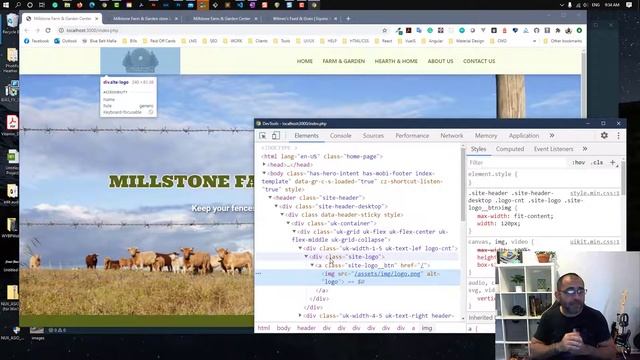
Task: Open the Facebook bookmark
Action: point(36,41)
